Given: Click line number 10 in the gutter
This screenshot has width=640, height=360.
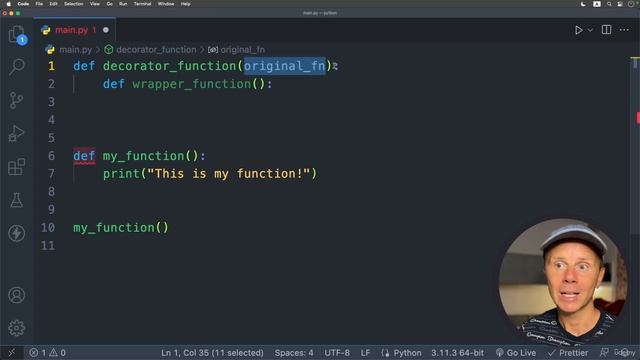Looking at the screenshot, I should [48, 227].
